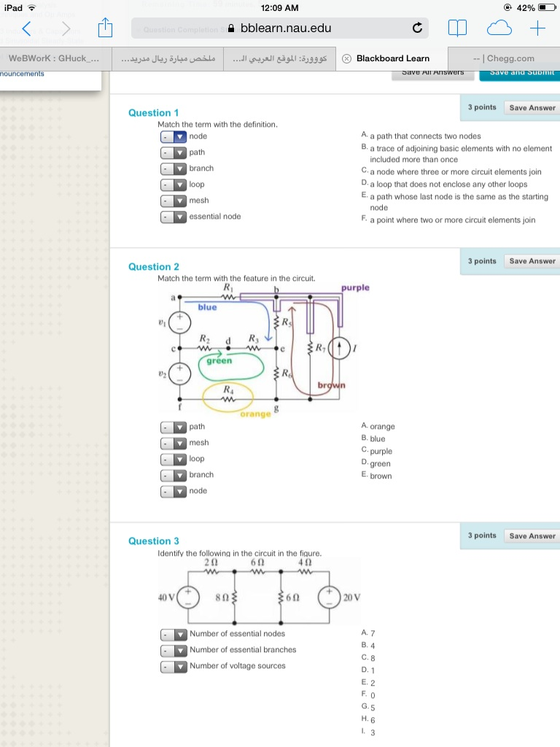Tap the Safari back arrow

point(27,28)
